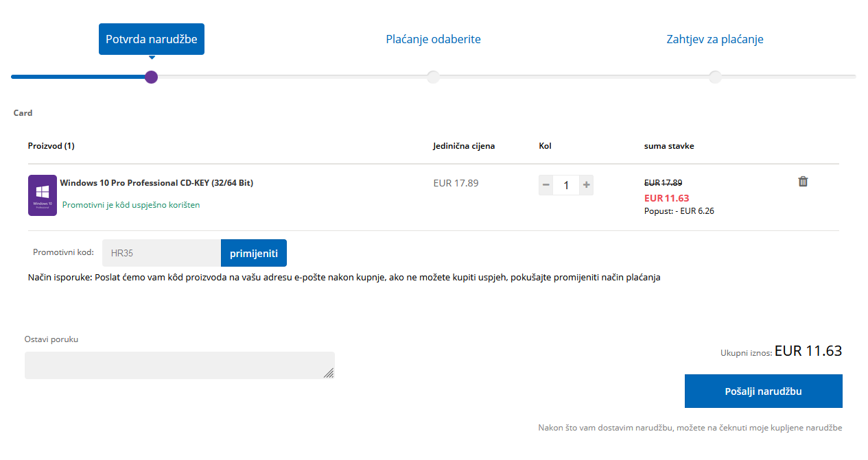Screen dimensions: 868x460
Task: Click the 'Kol' column header
Action: 546,146
